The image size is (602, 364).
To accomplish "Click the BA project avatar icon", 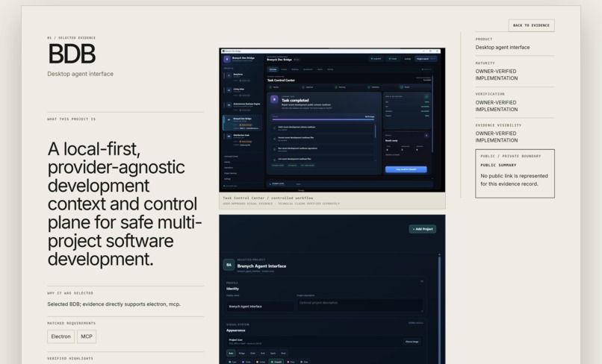I will [229, 265].
